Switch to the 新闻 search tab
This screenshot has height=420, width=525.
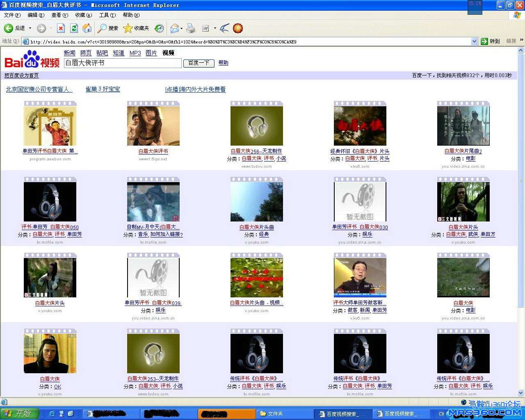(69, 53)
